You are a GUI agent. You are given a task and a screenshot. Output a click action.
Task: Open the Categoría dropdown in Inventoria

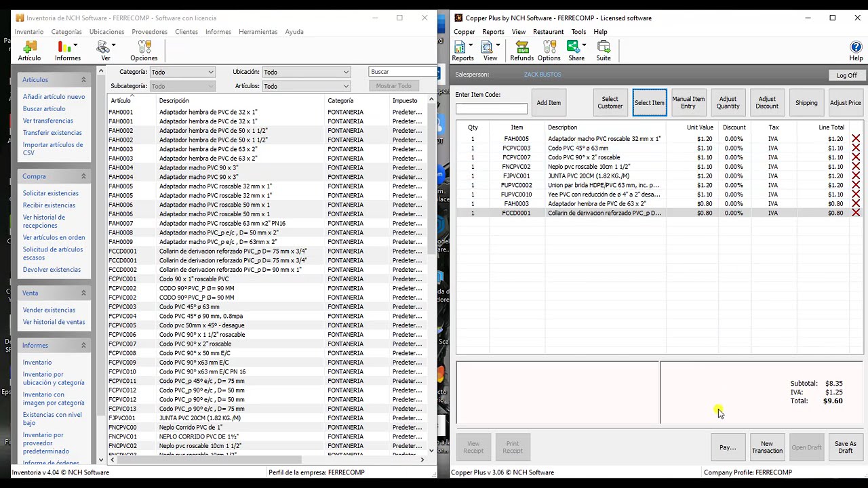point(182,72)
